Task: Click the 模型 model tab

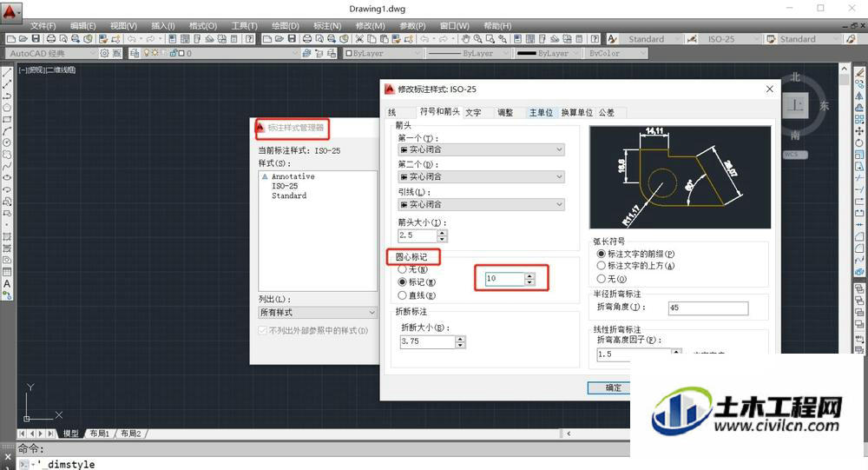Action: pyautogui.click(x=71, y=434)
